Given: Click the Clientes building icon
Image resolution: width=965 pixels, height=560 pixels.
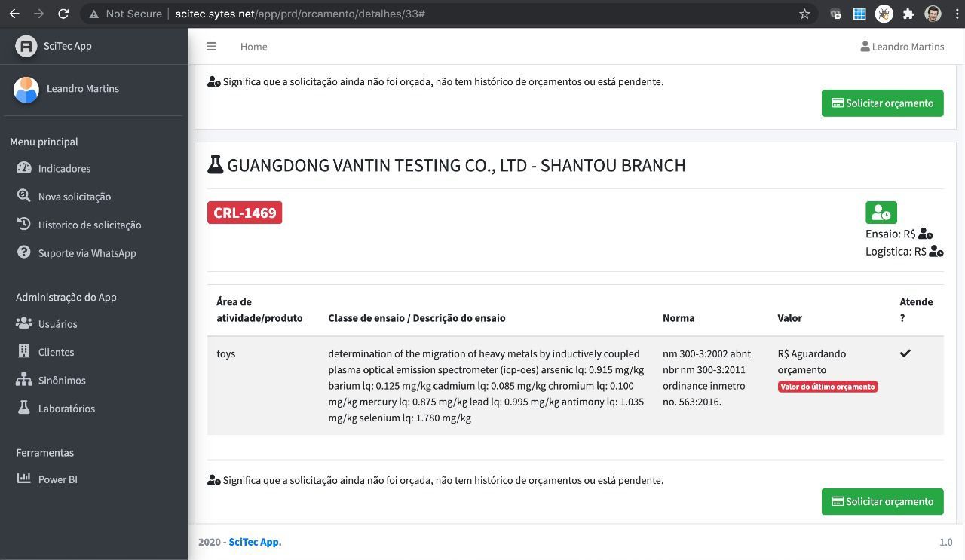Looking at the screenshot, I should tap(24, 351).
